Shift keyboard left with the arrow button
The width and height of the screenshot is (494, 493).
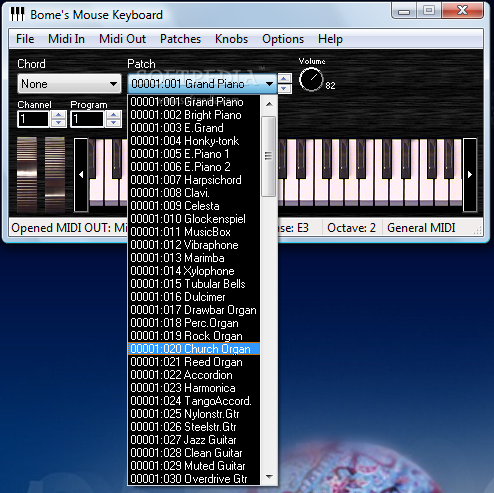pyautogui.click(x=81, y=175)
